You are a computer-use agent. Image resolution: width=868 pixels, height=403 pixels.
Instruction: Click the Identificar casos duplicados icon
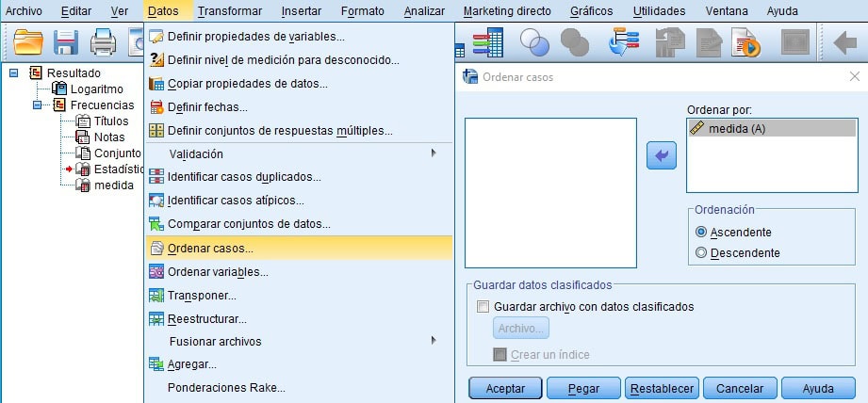pyautogui.click(x=156, y=177)
